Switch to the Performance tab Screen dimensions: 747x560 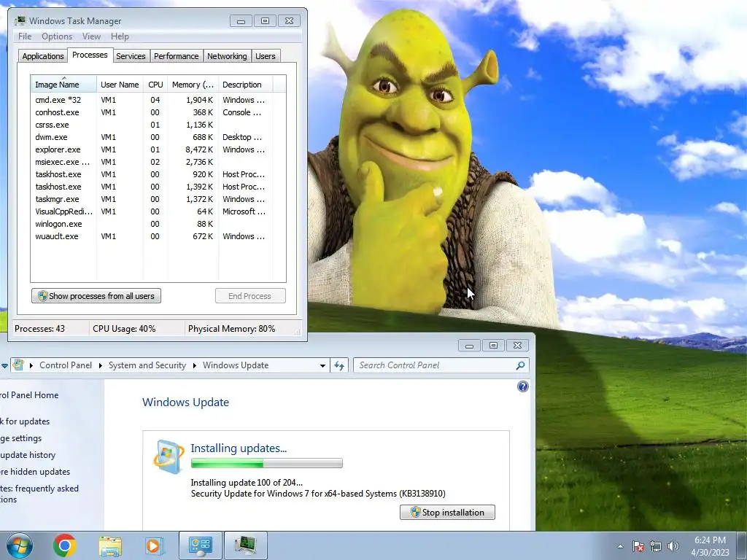coord(177,56)
